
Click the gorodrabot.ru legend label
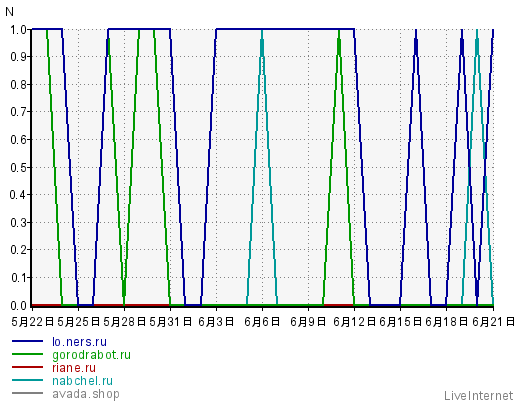click(x=91, y=355)
